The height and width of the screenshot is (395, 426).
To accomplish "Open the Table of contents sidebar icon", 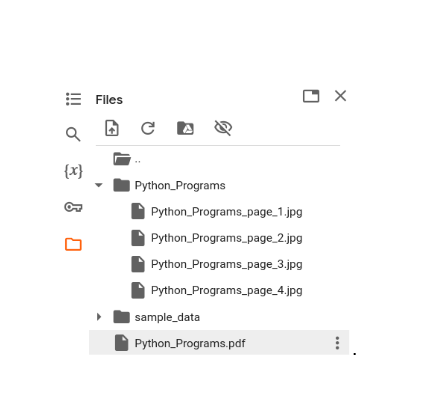I will [x=73, y=99].
